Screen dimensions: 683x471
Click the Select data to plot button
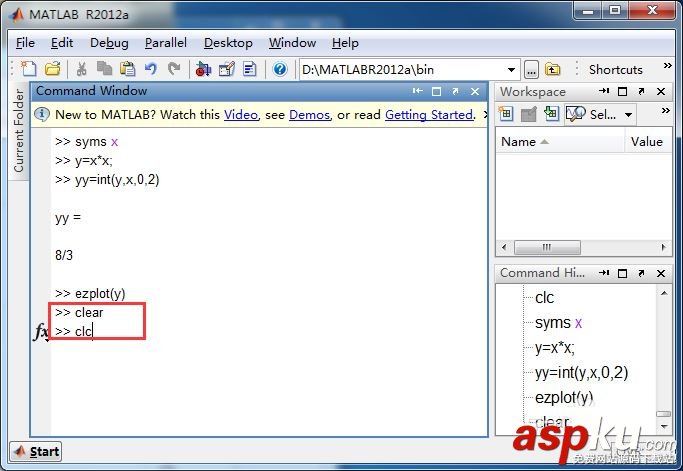(592, 115)
